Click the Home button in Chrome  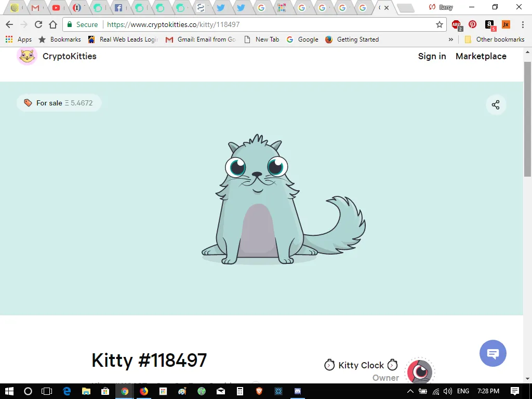[x=53, y=24]
